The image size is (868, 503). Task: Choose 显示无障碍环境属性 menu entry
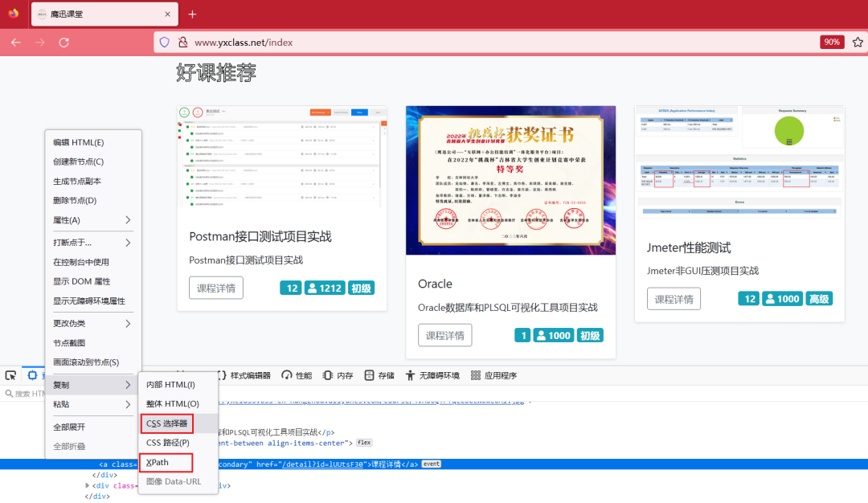[93, 301]
